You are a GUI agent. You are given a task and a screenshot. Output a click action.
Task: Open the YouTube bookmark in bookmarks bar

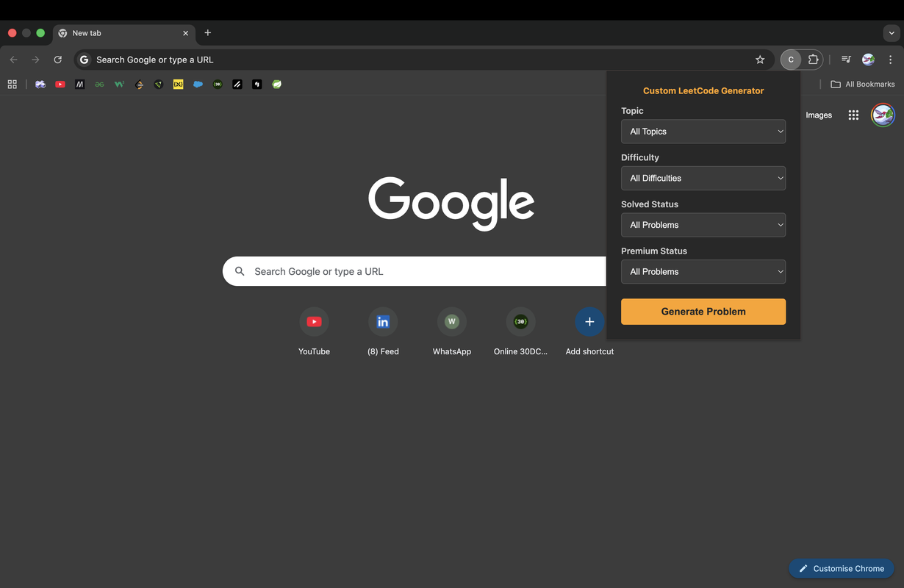[60, 85]
